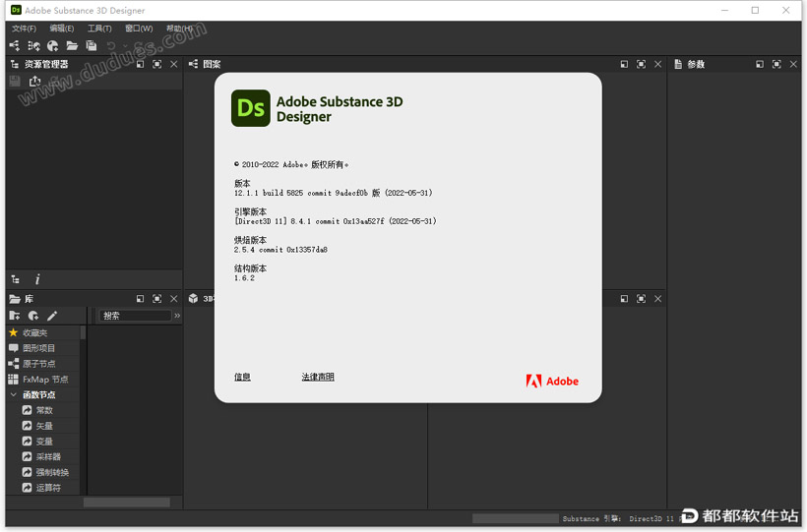Float the 图案 graph panel with the undock icon

click(x=624, y=64)
